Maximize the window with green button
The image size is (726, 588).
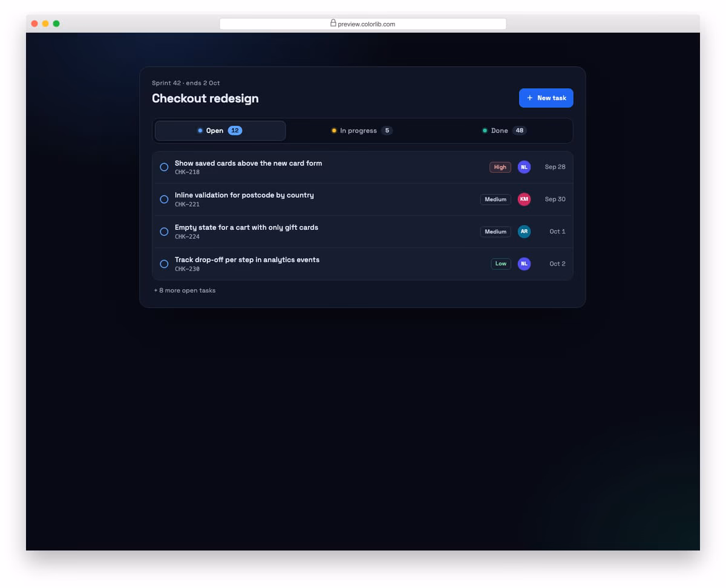pos(56,24)
